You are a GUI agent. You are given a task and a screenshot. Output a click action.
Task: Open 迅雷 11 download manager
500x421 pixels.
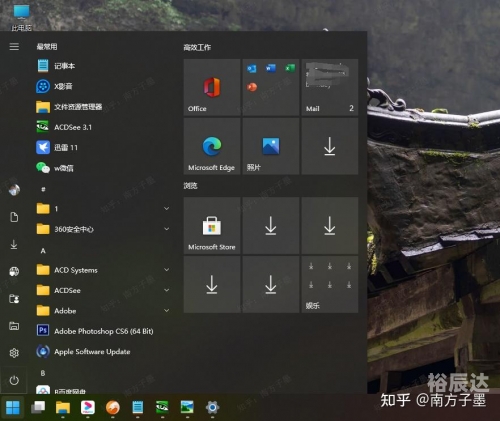pos(57,147)
